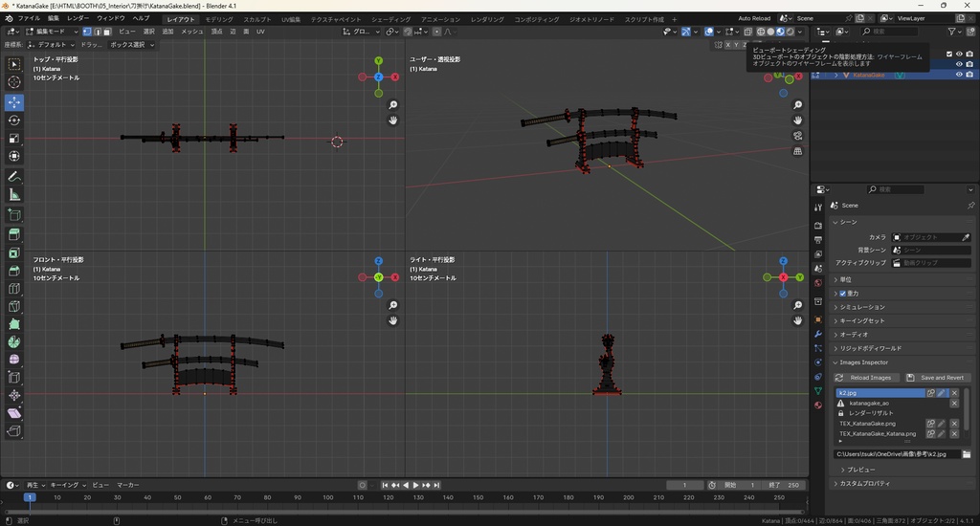This screenshot has height=526, width=980.
Task: Switch to wireframe viewport shading
Action: tap(760, 32)
